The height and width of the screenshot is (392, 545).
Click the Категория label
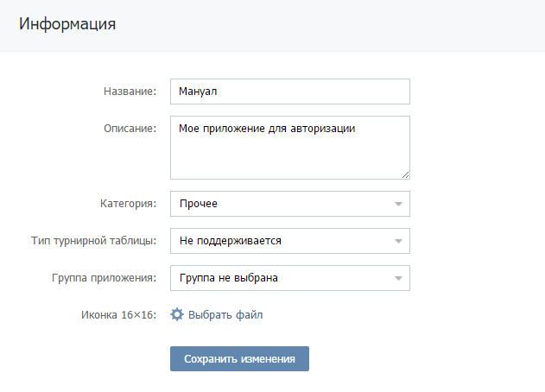tap(128, 204)
